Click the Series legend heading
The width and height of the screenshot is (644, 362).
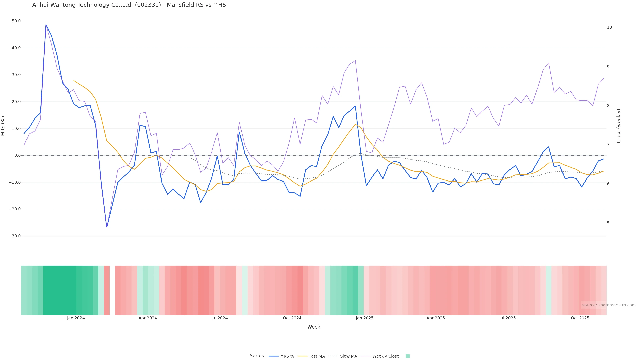pyautogui.click(x=257, y=356)
